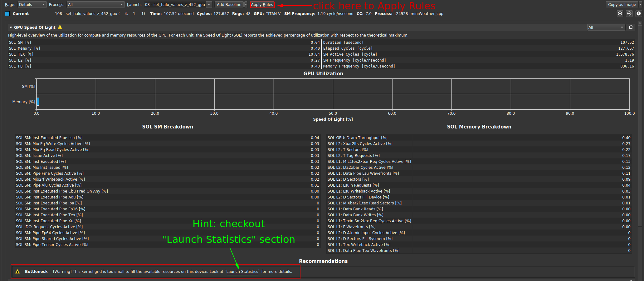Click the warning icon next to GPU Speed Of Light

(60, 27)
